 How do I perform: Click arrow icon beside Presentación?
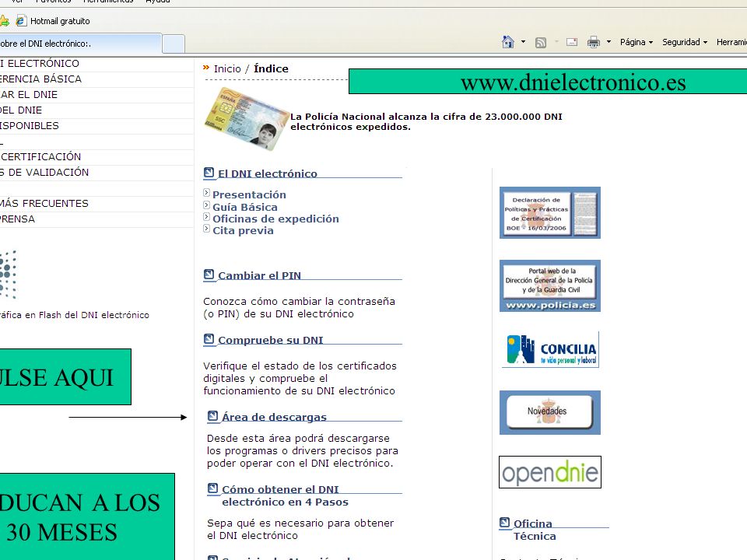(x=206, y=193)
